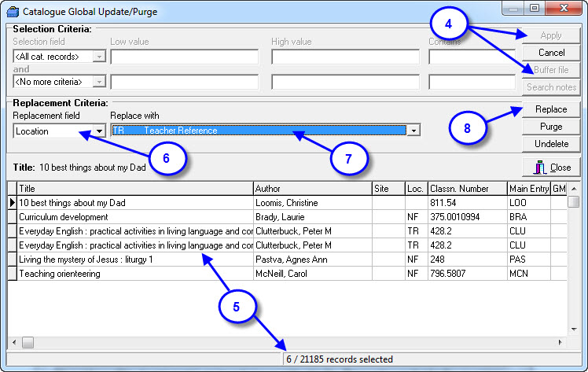
Task: Open the No more criteria dropdown
Action: (x=98, y=81)
